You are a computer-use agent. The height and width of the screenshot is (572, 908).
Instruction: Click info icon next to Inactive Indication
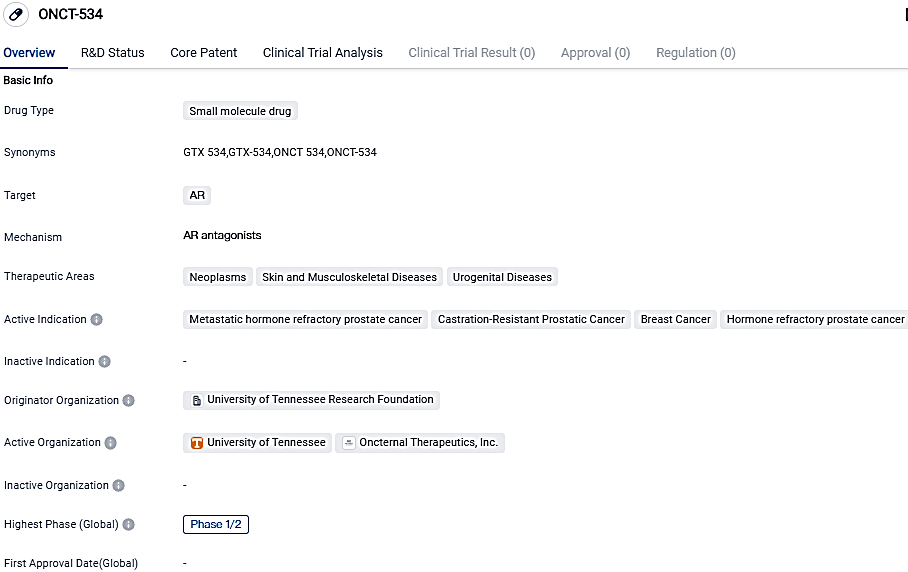[105, 361]
